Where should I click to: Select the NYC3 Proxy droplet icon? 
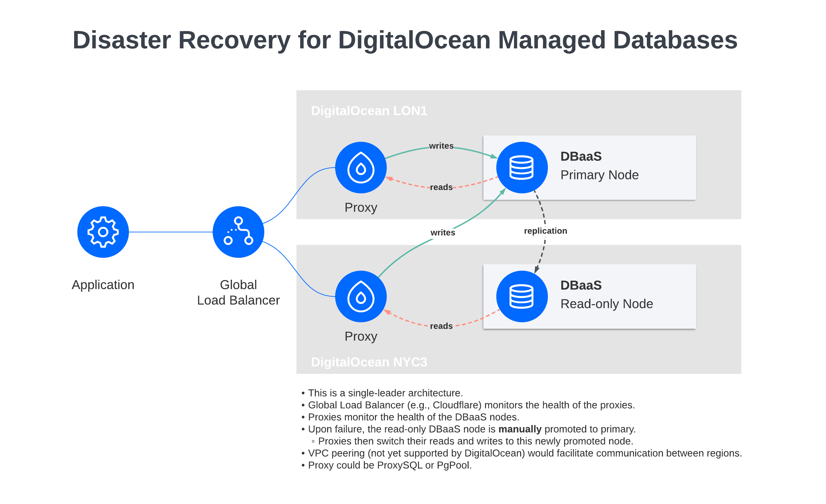tap(361, 296)
